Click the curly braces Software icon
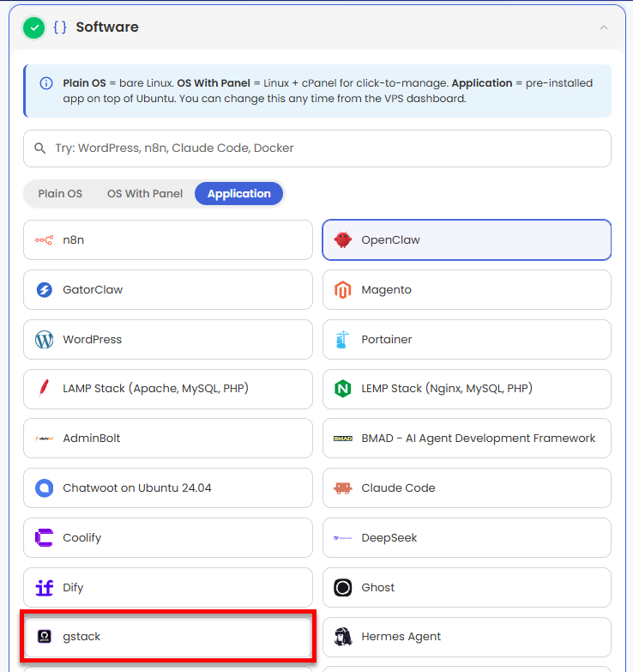Image resolution: width=633 pixels, height=672 pixels. tap(60, 27)
